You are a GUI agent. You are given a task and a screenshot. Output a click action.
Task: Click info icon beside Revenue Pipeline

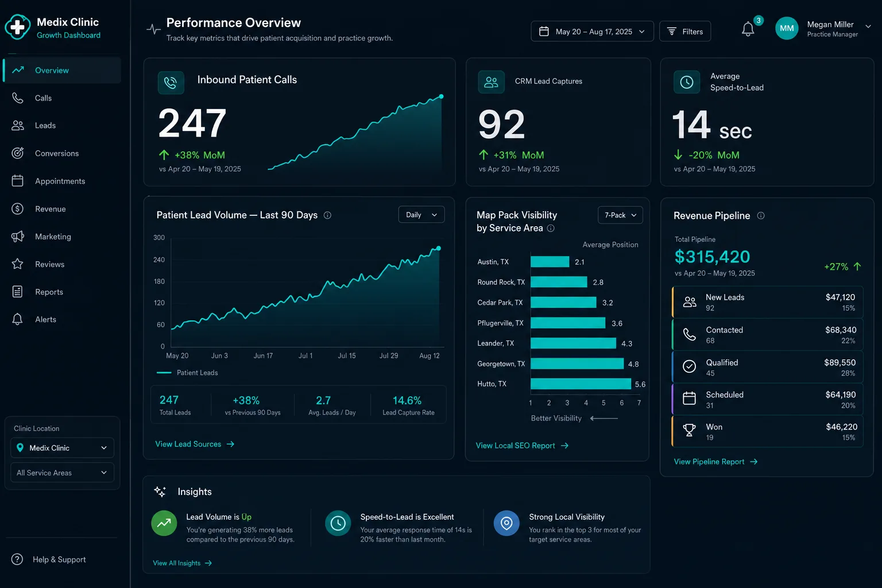pos(761,216)
